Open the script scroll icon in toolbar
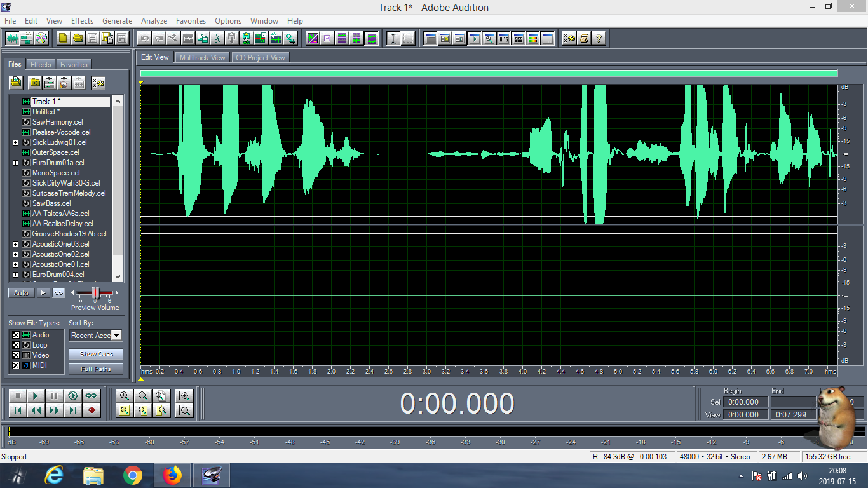Screen dimensions: 868x488 point(584,38)
